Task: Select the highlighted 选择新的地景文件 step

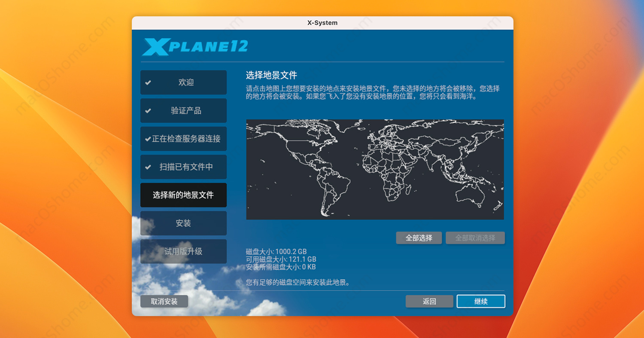Action: point(183,195)
